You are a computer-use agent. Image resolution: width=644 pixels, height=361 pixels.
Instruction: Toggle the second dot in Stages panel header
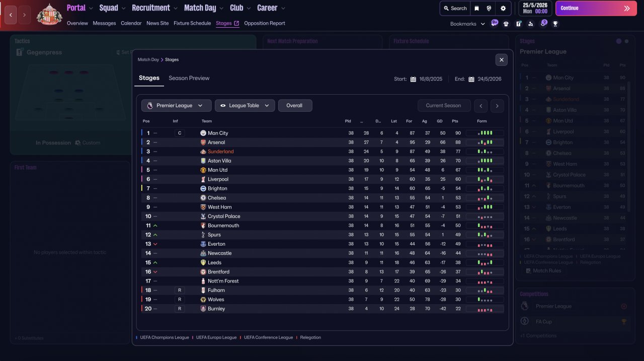tap(626, 41)
